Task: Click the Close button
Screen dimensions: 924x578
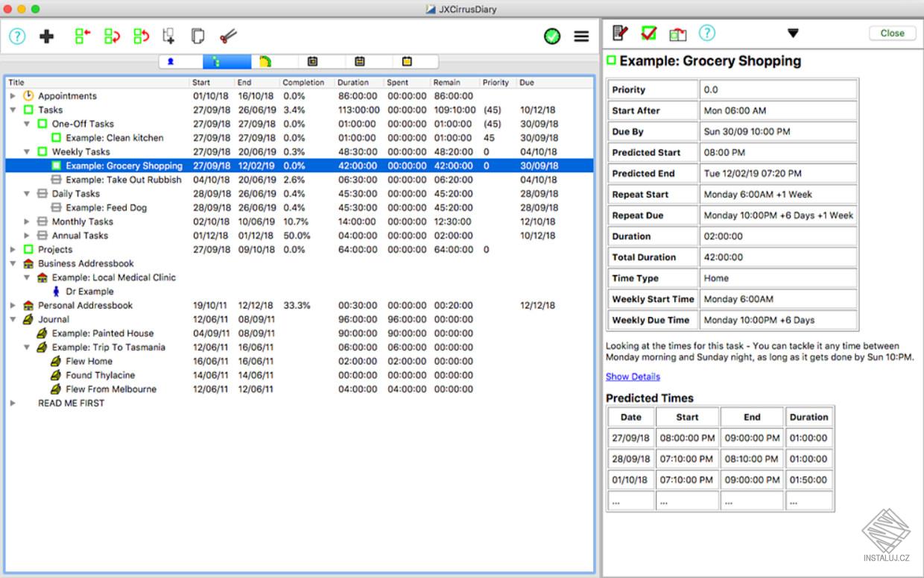Action: [x=892, y=33]
